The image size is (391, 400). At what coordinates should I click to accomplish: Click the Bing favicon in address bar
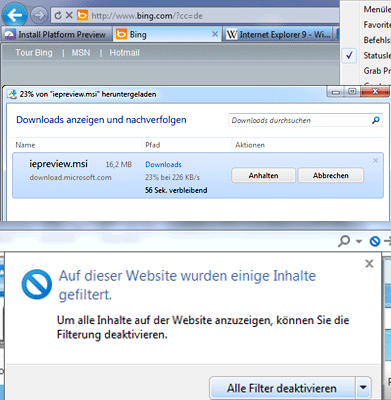(x=82, y=15)
